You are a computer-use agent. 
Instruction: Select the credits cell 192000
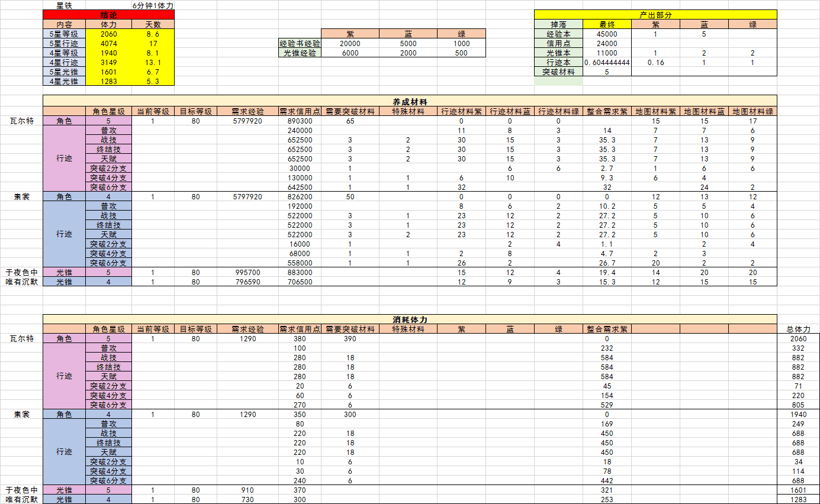click(300, 206)
